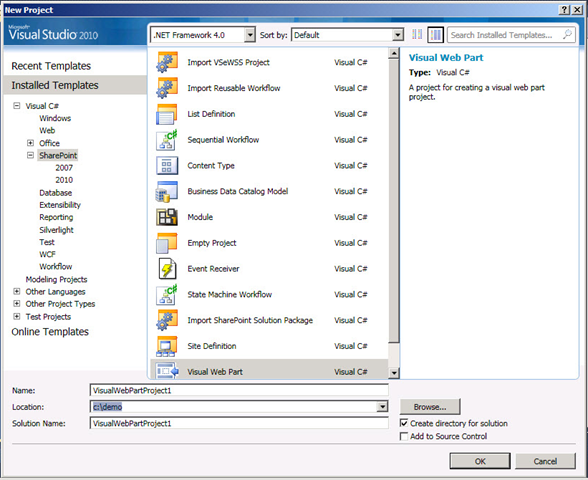The height and width of the screenshot is (480, 588).
Task: Select the Workflow category
Action: click(56, 267)
